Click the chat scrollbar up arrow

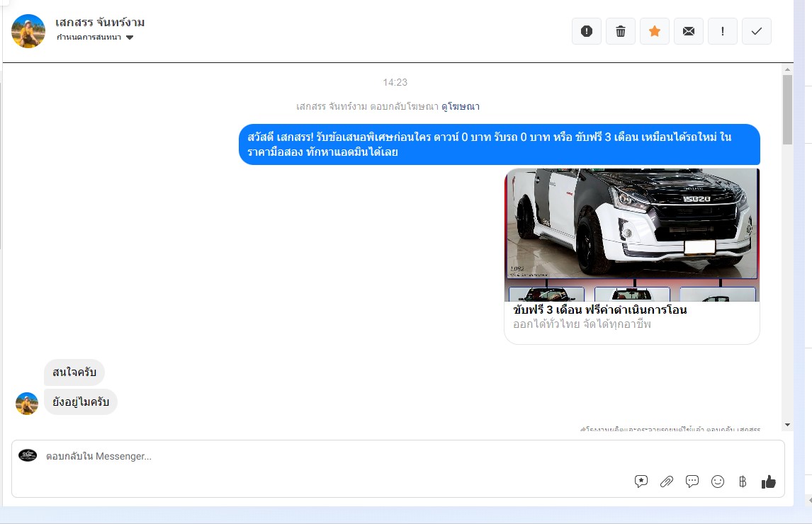point(787,69)
